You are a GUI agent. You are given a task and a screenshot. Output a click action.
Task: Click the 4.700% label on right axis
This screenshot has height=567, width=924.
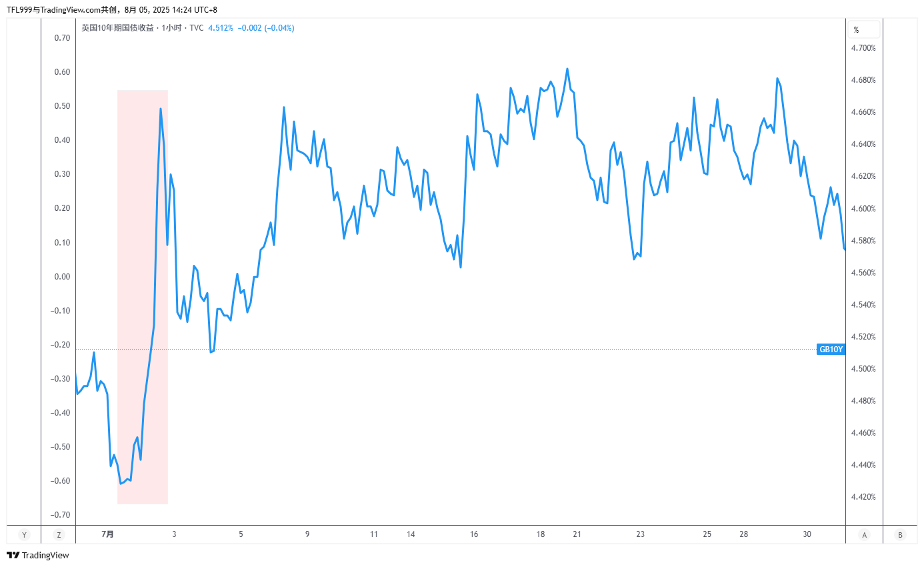click(x=863, y=48)
